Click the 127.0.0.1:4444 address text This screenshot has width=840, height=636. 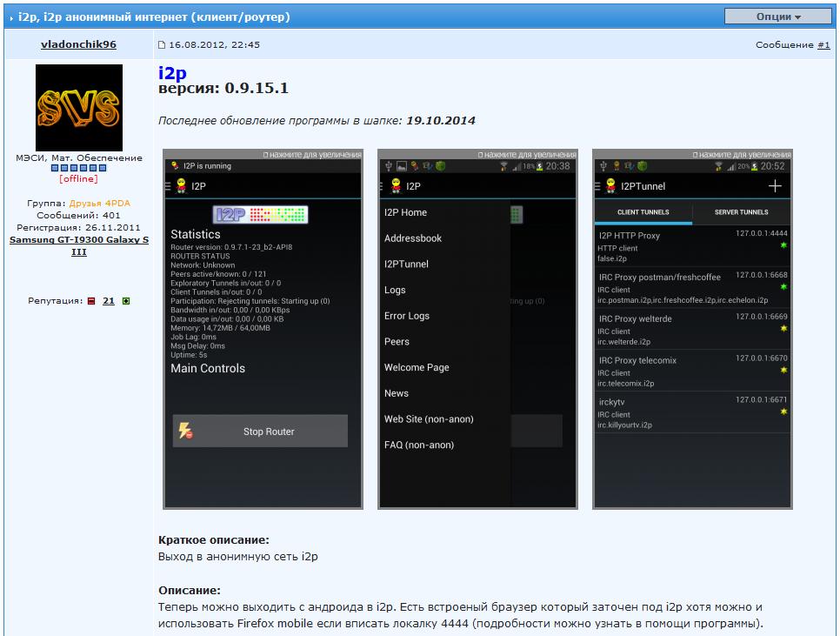pyautogui.click(x=761, y=233)
